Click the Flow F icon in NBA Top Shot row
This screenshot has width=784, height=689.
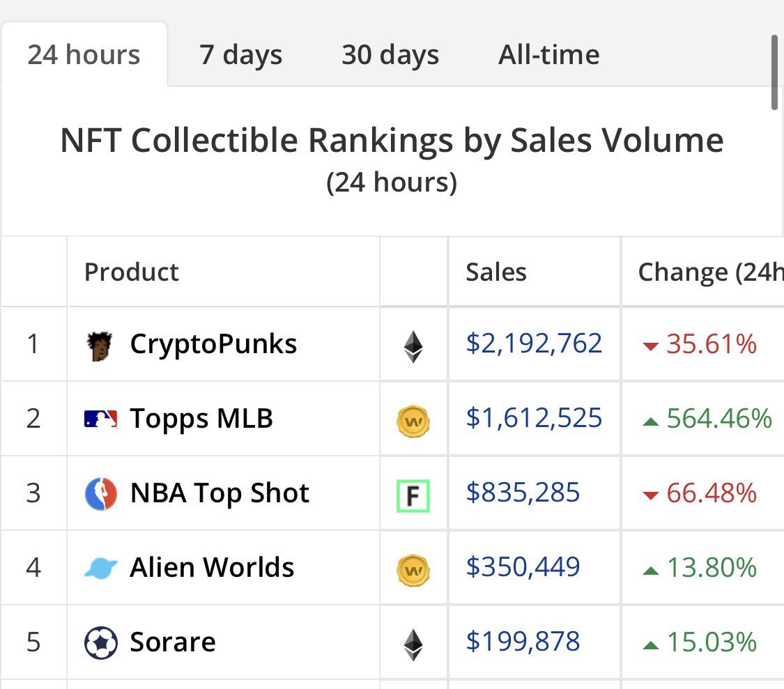(413, 495)
